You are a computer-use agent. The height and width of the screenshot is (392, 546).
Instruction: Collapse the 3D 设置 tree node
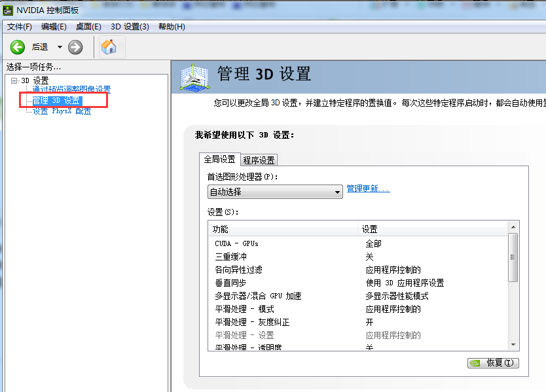click(14, 80)
